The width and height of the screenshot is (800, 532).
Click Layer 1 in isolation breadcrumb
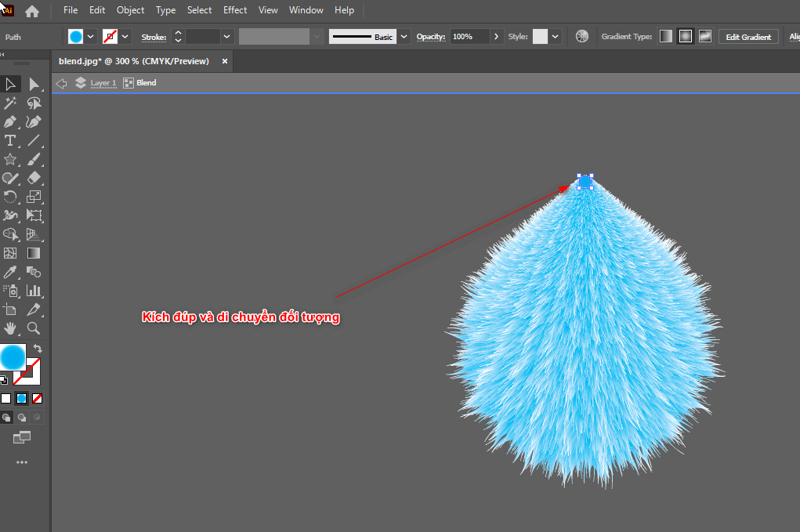click(103, 83)
